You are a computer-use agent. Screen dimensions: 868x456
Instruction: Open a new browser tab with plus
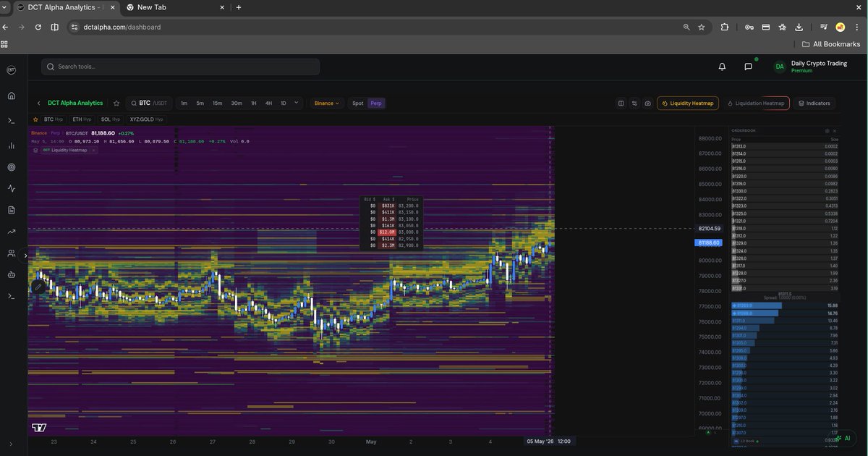(x=239, y=7)
